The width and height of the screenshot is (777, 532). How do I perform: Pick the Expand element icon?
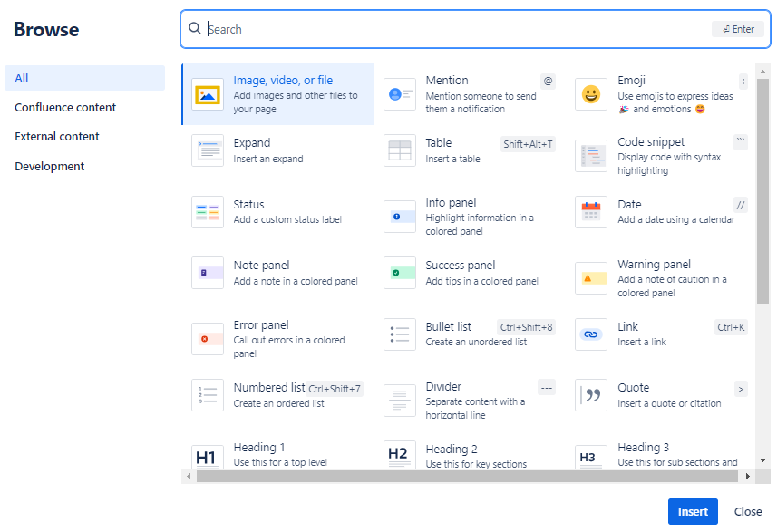pos(207,150)
